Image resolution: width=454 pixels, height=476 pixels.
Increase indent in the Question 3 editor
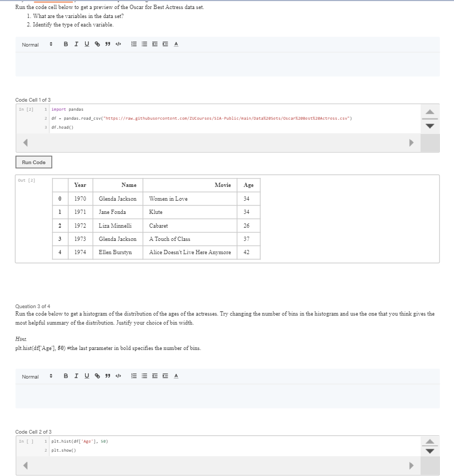[x=165, y=376]
